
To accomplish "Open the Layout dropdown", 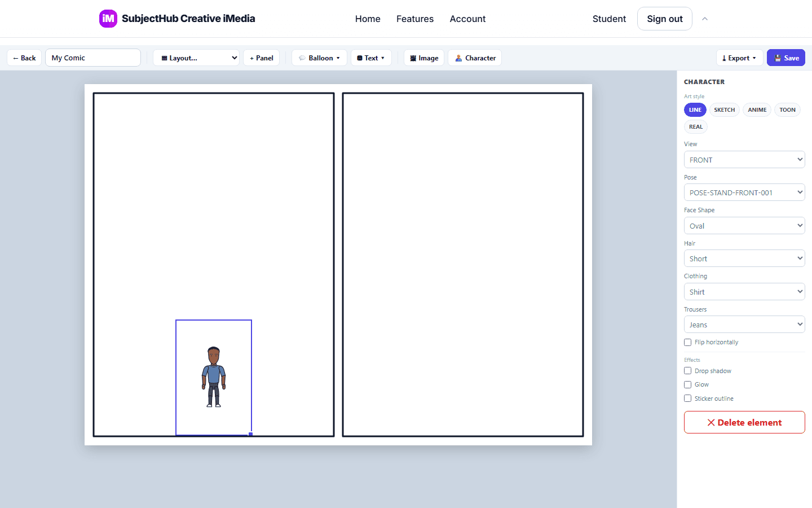I will pos(196,58).
